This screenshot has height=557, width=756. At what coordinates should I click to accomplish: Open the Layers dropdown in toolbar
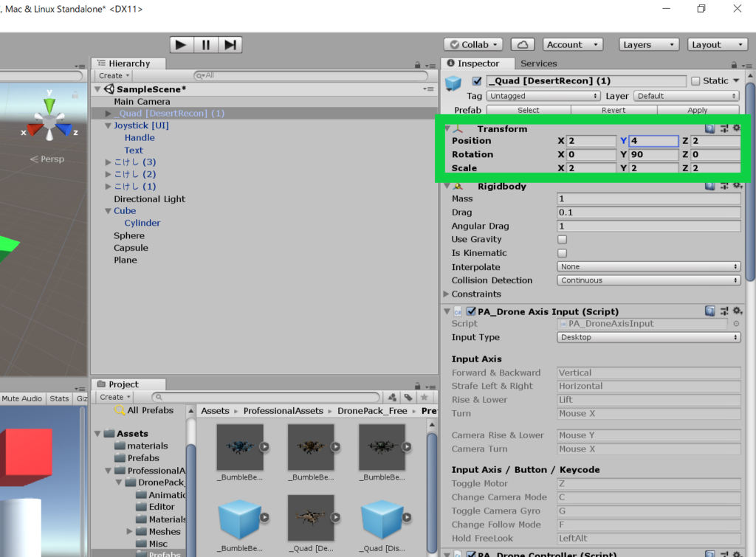tap(648, 45)
